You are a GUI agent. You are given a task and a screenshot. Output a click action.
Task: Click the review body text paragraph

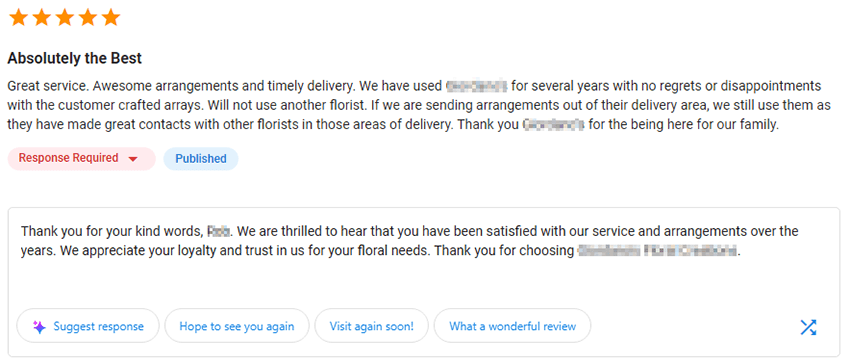[414, 105]
